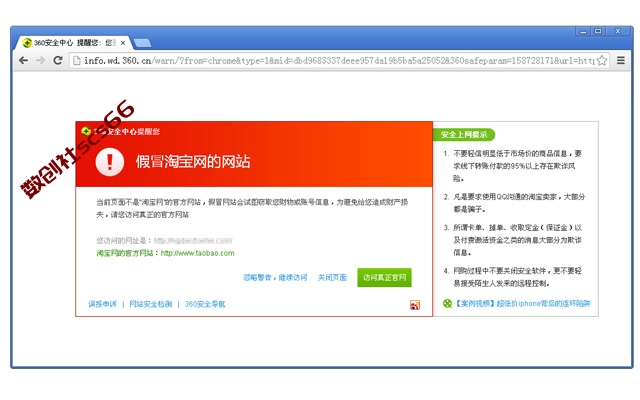Image resolution: width=640 pixels, height=400 pixels.
Task: Click the 360 favicon on the browser tab
Action: click(27, 43)
